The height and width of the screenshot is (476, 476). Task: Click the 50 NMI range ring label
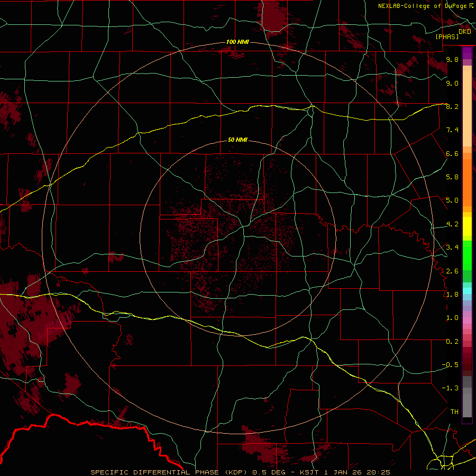coord(237,140)
